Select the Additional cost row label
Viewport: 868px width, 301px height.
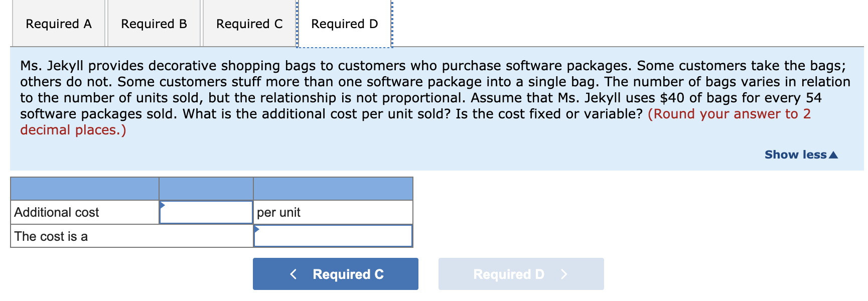coord(57,212)
